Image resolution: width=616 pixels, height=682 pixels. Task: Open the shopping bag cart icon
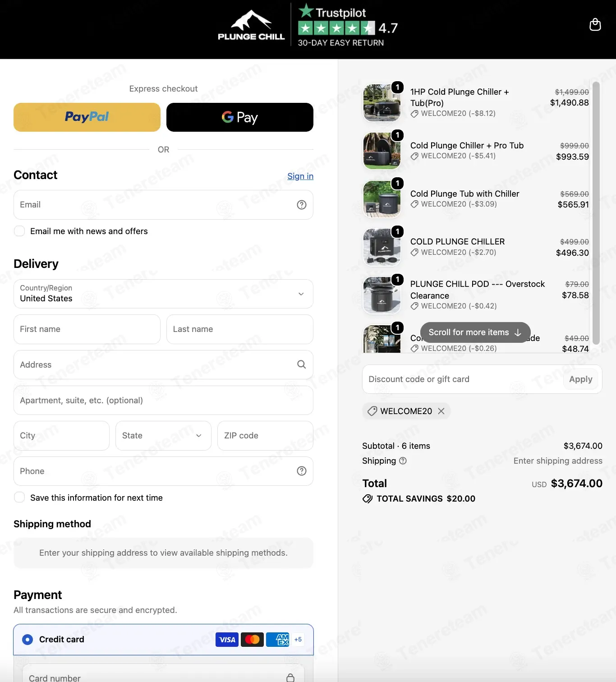[595, 24]
